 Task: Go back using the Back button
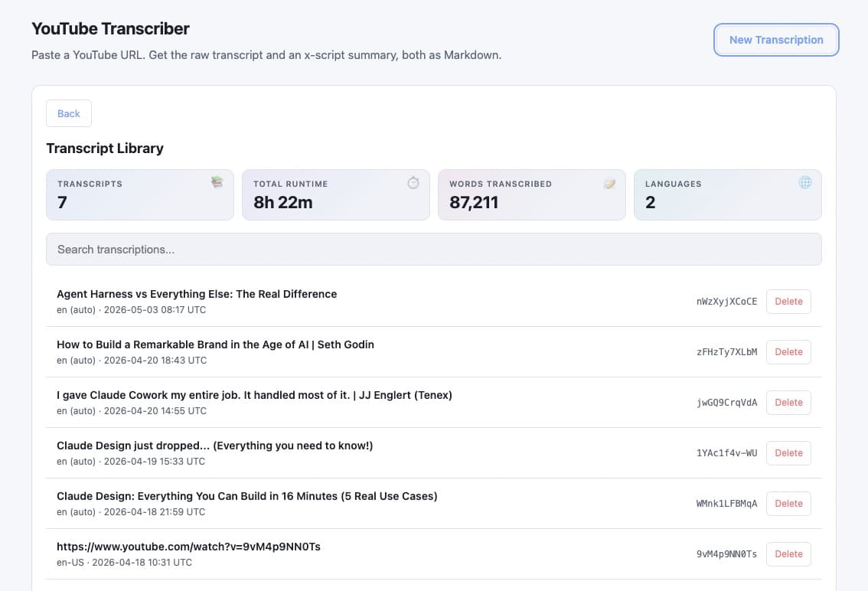pyautogui.click(x=69, y=113)
